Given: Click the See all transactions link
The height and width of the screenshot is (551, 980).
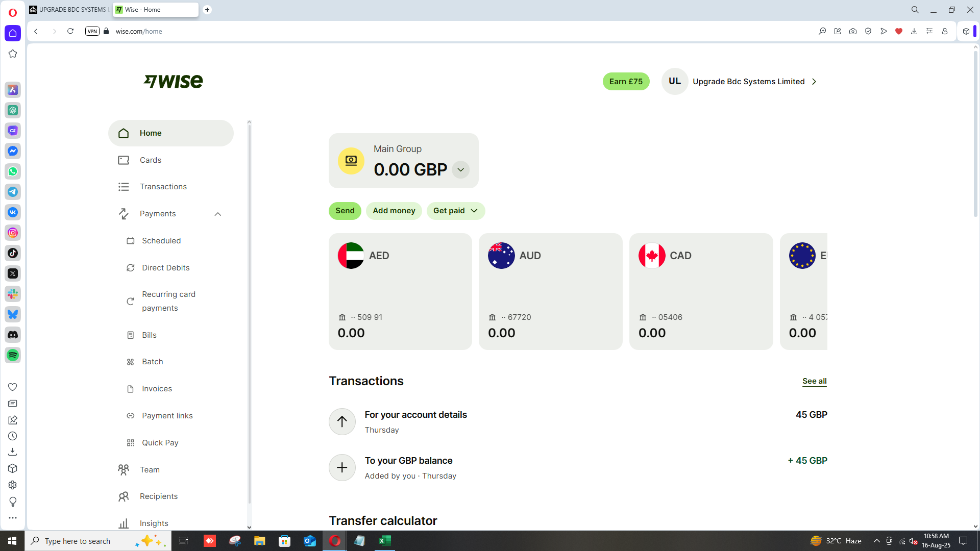Looking at the screenshot, I should pyautogui.click(x=815, y=381).
